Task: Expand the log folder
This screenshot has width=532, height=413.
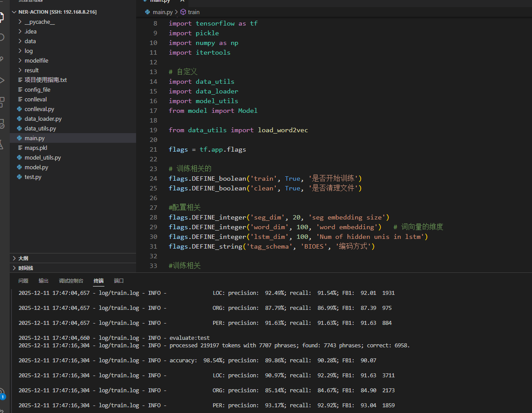Action: 20,51
